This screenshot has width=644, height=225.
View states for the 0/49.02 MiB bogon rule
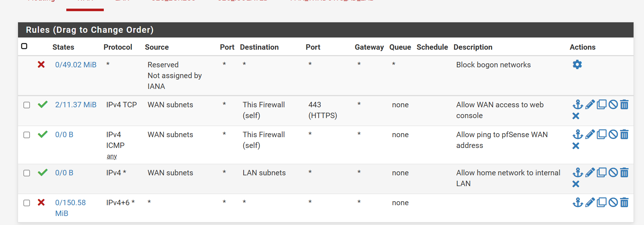76,65
